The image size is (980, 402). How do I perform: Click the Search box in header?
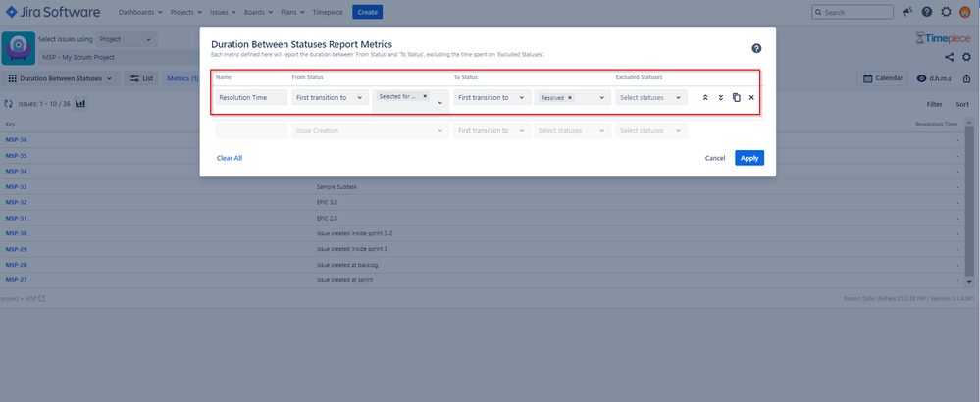tap(851, 12)
